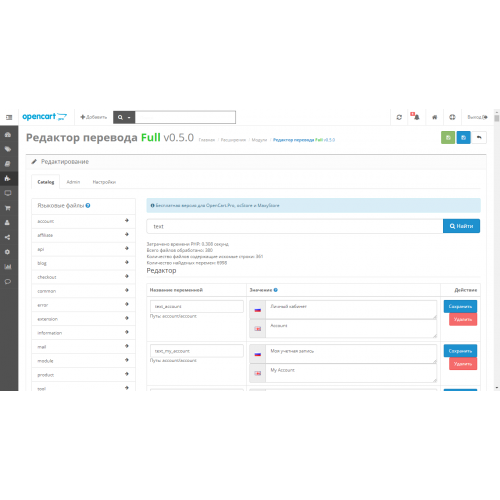Click the header search input field
500x500 pixels.
click(x=185, y=117)
